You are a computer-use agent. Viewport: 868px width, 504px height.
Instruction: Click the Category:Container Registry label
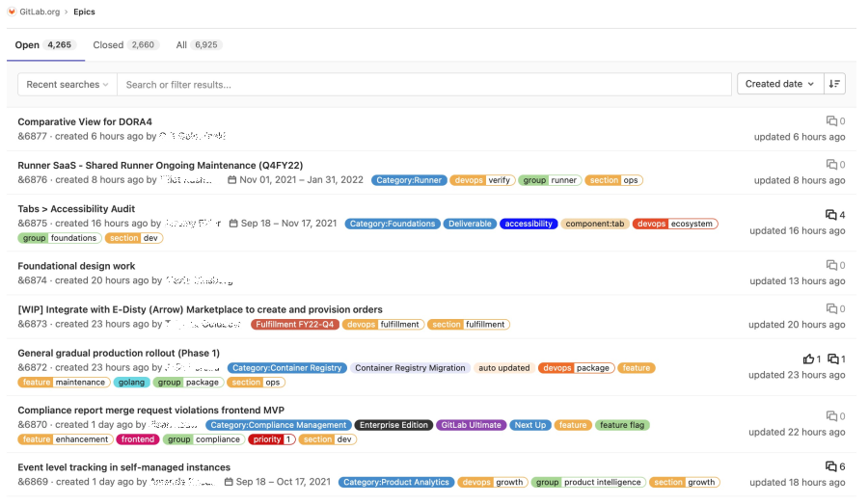click(x=286, y=368)
